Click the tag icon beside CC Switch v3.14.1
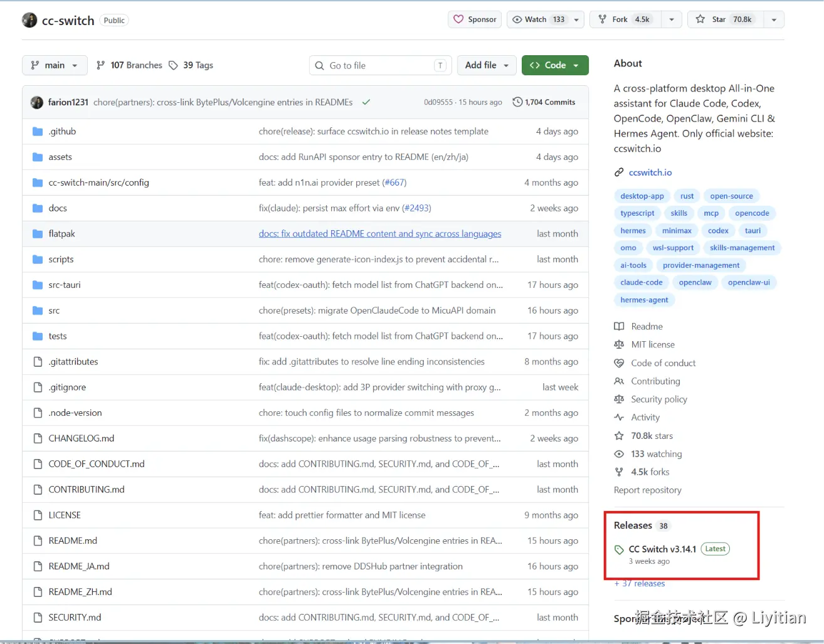Screen dimensions: 824x644 tap(619, 550)
